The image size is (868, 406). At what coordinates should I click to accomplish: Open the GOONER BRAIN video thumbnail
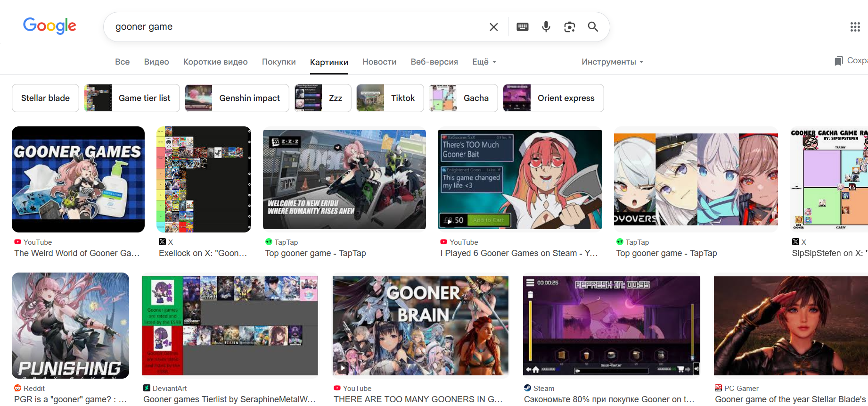pyautogui.click(x=420, y=325)
